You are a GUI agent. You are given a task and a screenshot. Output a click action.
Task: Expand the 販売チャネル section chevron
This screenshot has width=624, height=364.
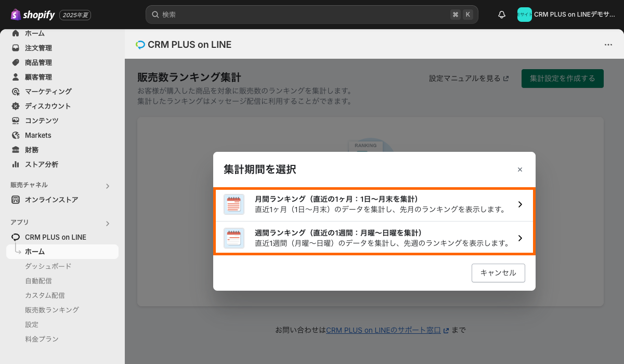pos(108,186)
